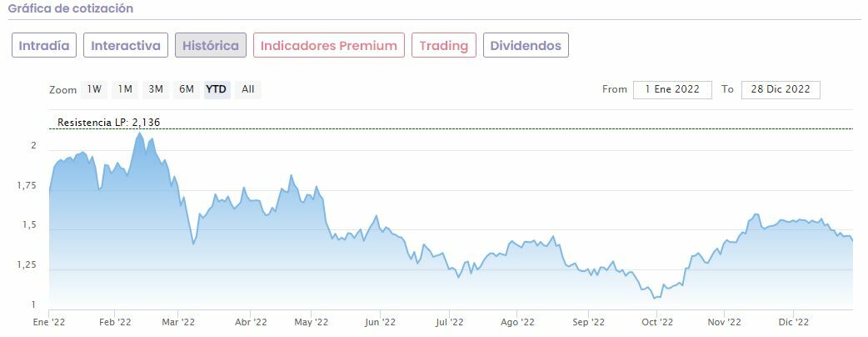868x337 pixels.
Task: Choose the 6M zoom range
Action: tap(187, 89)
